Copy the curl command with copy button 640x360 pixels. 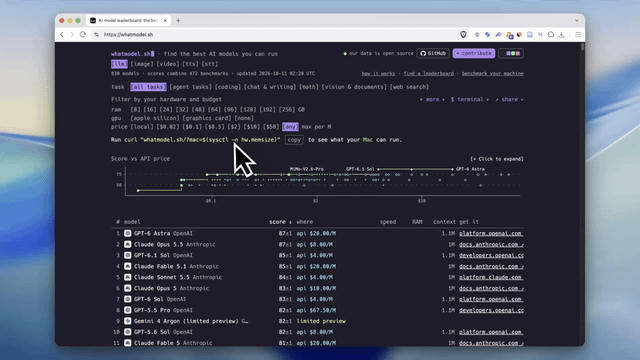pos(294,140)
